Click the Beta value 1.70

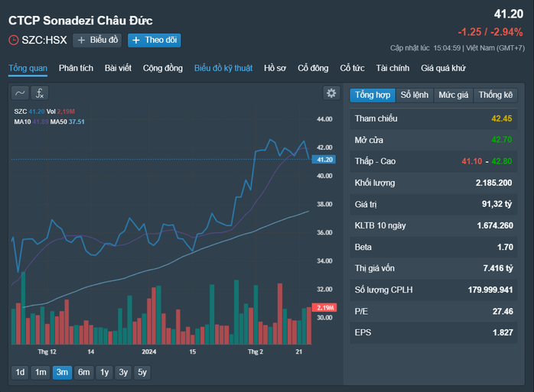point(505,247)
